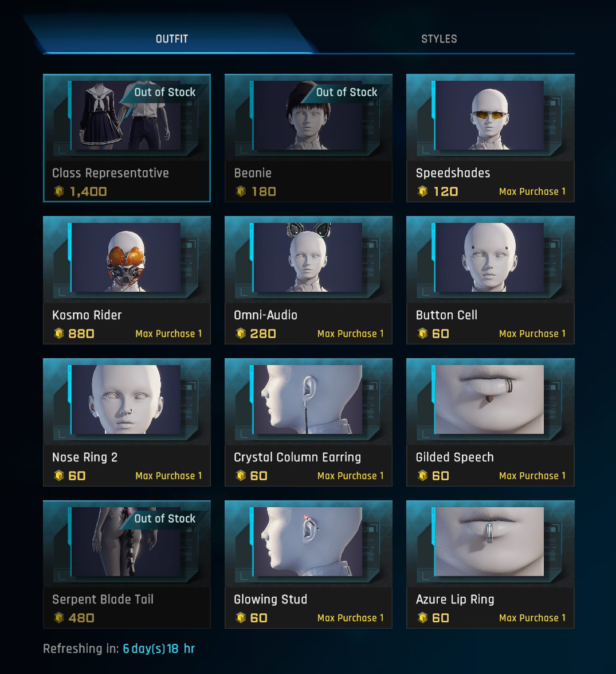
Task: Pick the Omni-Audio cat-ear headset preview
Action: (x=308, y=257)
